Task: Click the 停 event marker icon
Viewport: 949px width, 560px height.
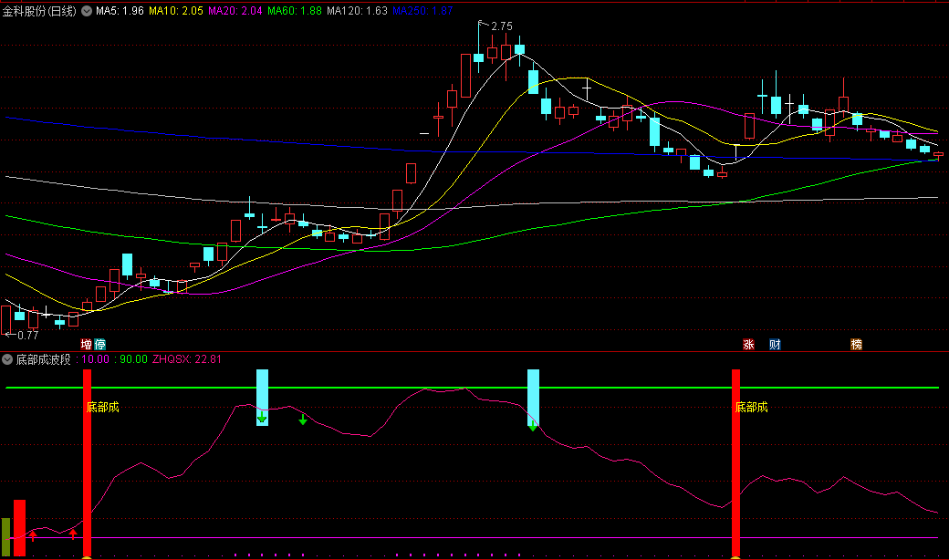Action: 99,344
